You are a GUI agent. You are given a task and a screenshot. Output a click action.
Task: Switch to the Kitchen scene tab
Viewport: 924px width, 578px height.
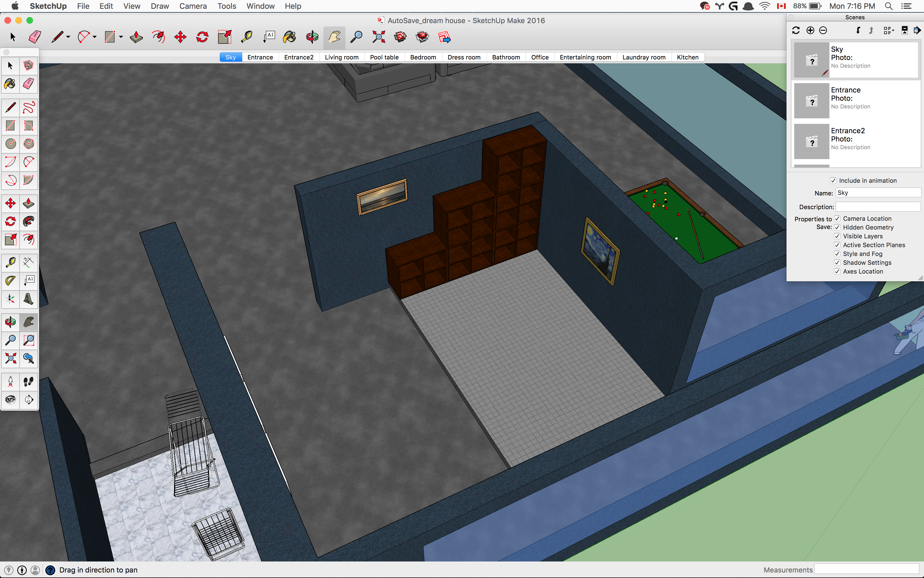point(688,57)
